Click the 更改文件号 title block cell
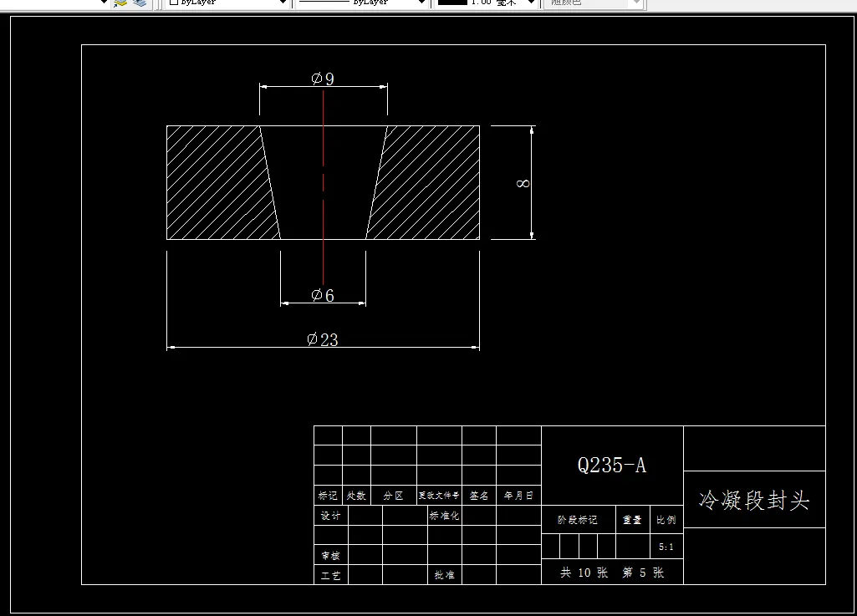Viewport: 857px width, 616px height. coord(439,496)
